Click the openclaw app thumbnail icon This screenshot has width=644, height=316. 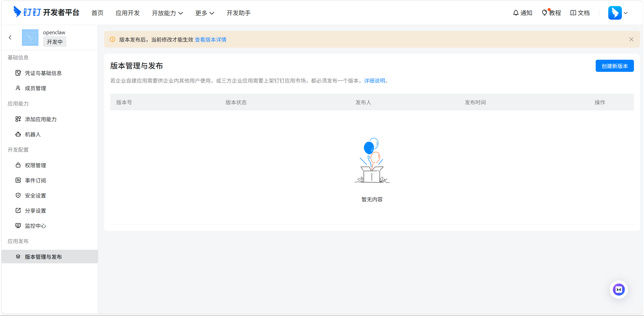[x=30, y=38]
